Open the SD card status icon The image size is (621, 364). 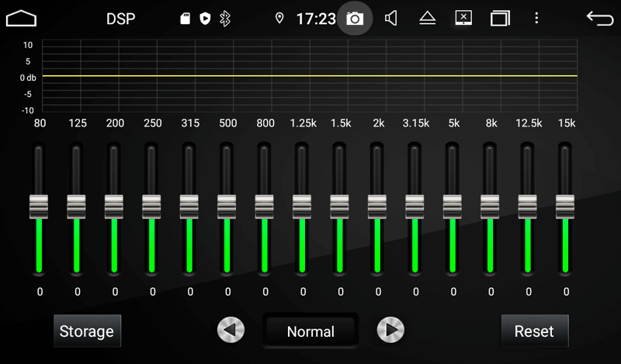click(x=185, y=18)
